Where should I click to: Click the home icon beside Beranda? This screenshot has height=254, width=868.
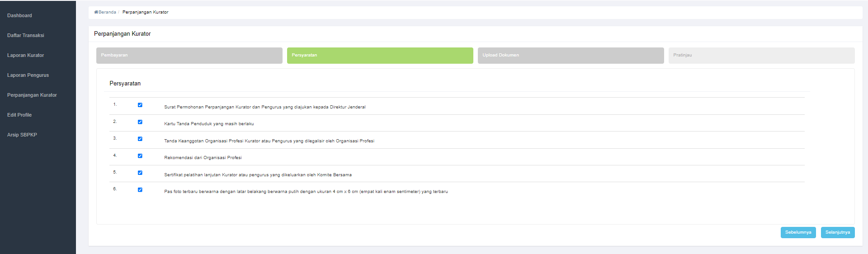[x=96, y=12]
